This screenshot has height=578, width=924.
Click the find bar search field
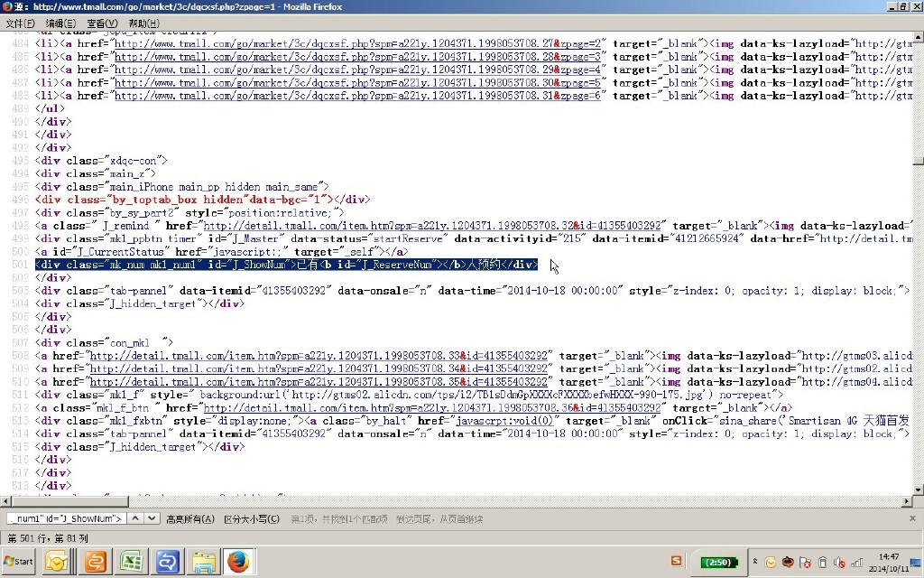[x=66, y=518]
